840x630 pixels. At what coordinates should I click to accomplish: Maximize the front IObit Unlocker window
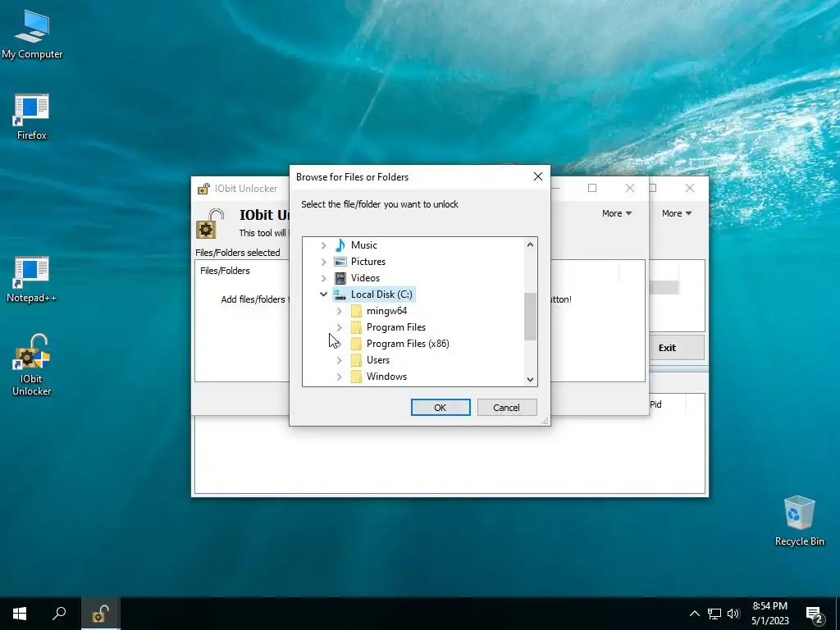coord(592,188)
